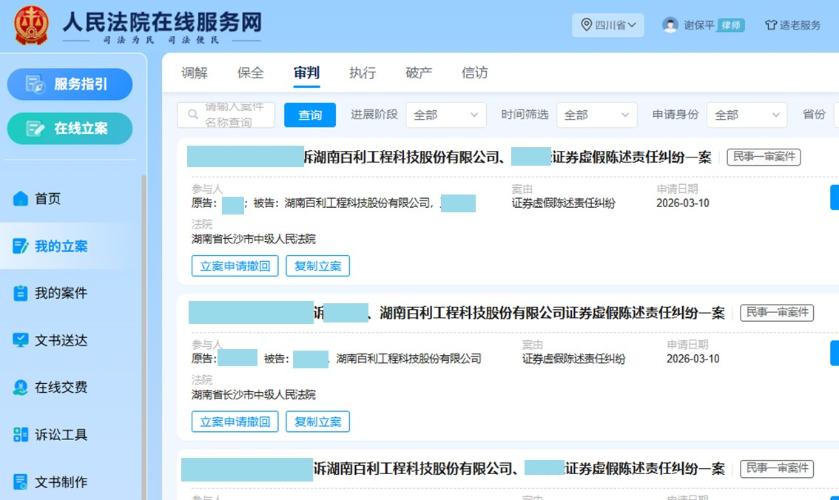
Task: Open the user avatar icon
Action: pyautogui.click(x=670, y=25)
